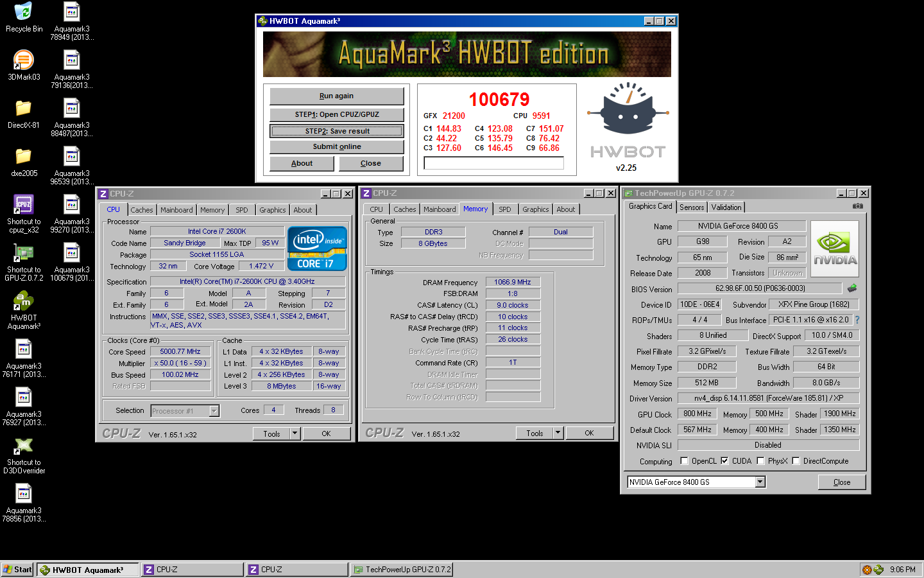The image size is (924, 578).
Task: Click the first system tray icon
Action: click(x=867, y=570)
